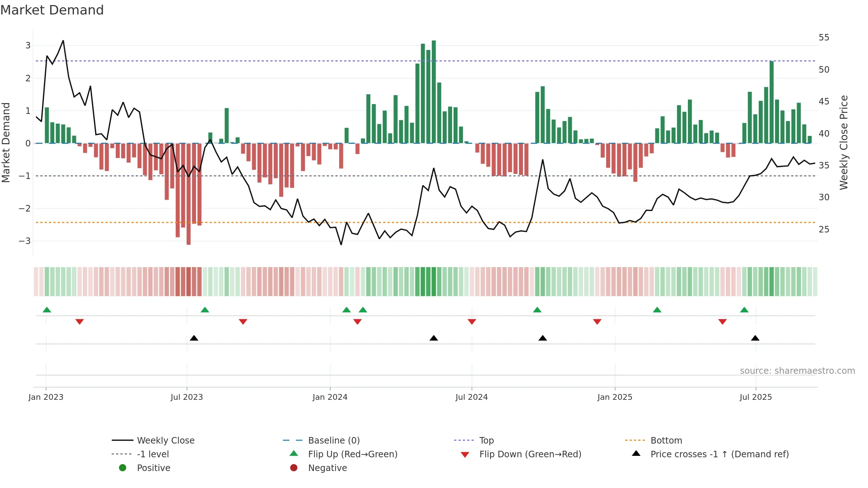The image size is (868, 488).
Task: Click Flip Up (Red→Green) legend label
Action: click(353, 454)
